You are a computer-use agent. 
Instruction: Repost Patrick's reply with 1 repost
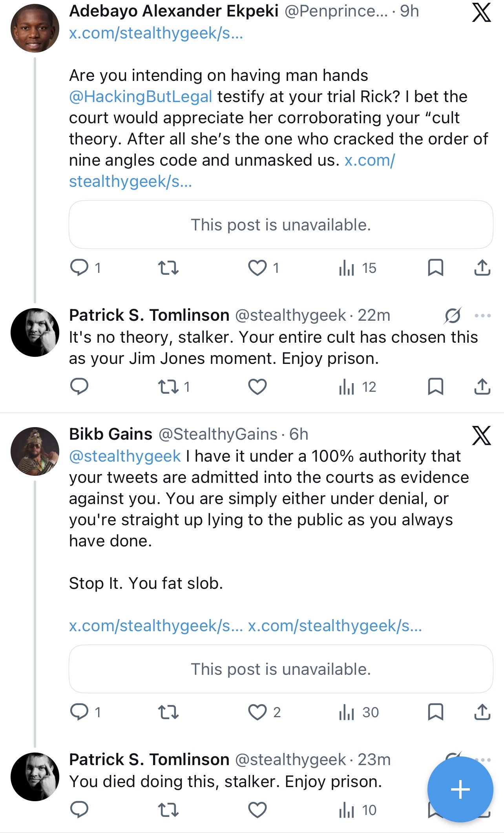(173, 387)
